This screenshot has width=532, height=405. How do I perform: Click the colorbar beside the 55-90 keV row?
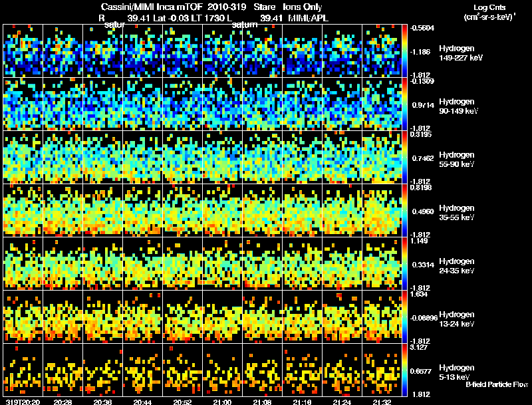click(x=404, y=157)
